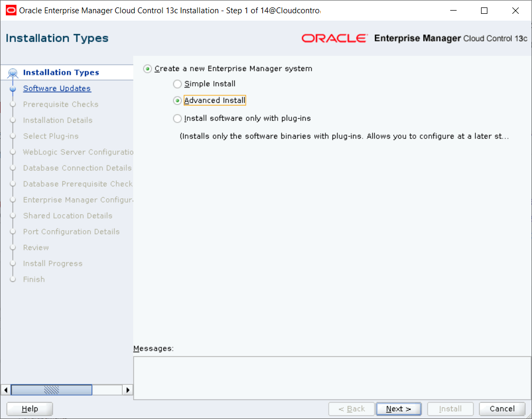Click the Oracle installer icon in title bar

[11, 11]
